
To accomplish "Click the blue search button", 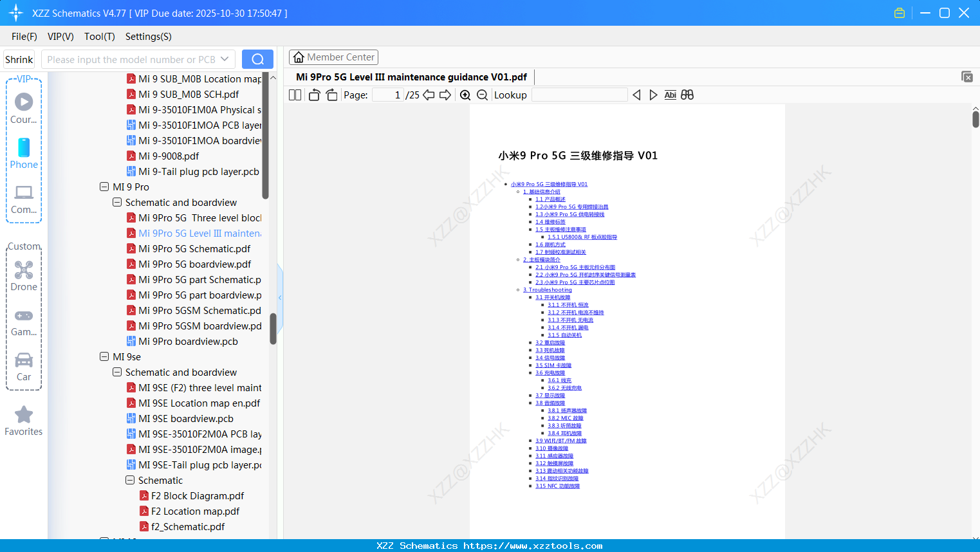I will [x=257, y=59].
